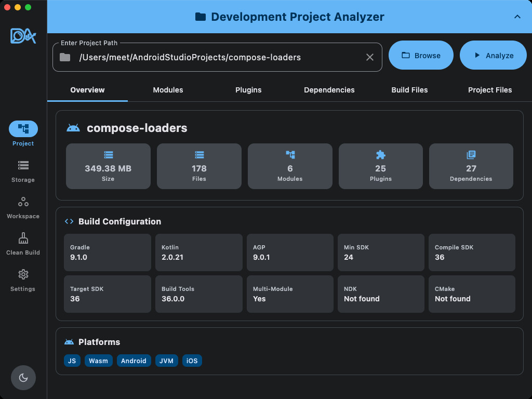Click into the project path field
Image resolution: width=532 pixels, height=399 pixels.
pyautogui.click(x=217, y=57)
